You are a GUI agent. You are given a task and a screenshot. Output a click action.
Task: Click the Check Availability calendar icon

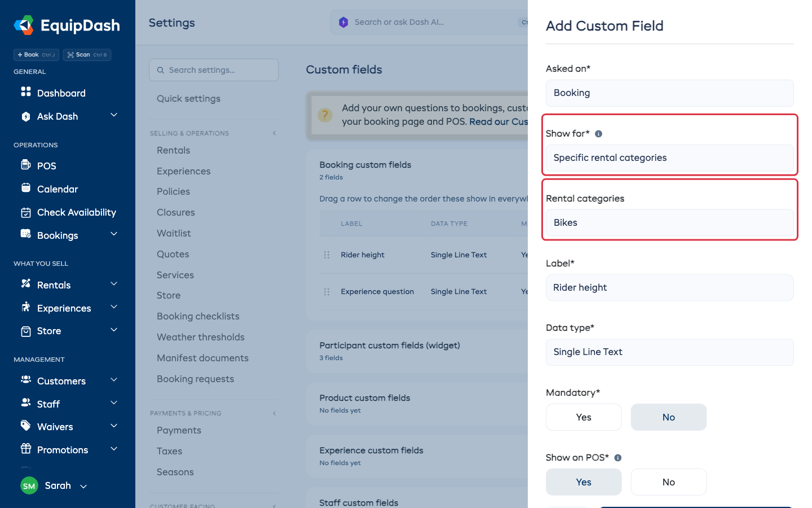(x=26, y=212)
